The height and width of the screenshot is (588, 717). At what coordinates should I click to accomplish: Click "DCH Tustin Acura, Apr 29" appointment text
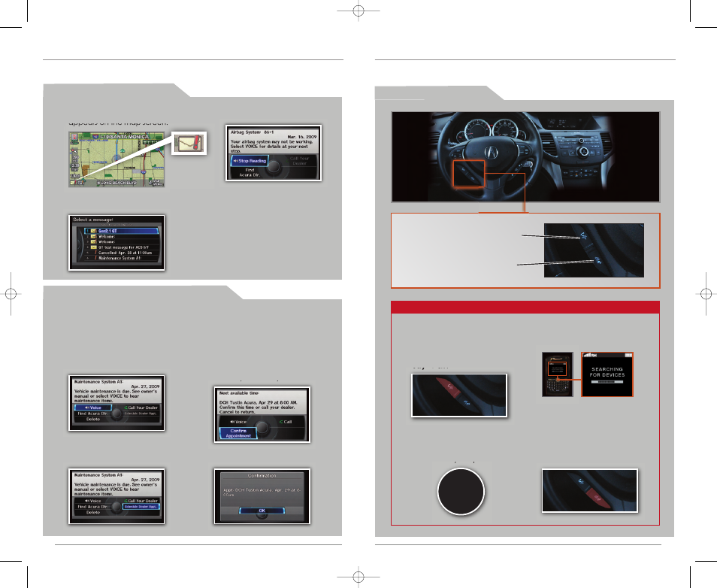[259, 403]
